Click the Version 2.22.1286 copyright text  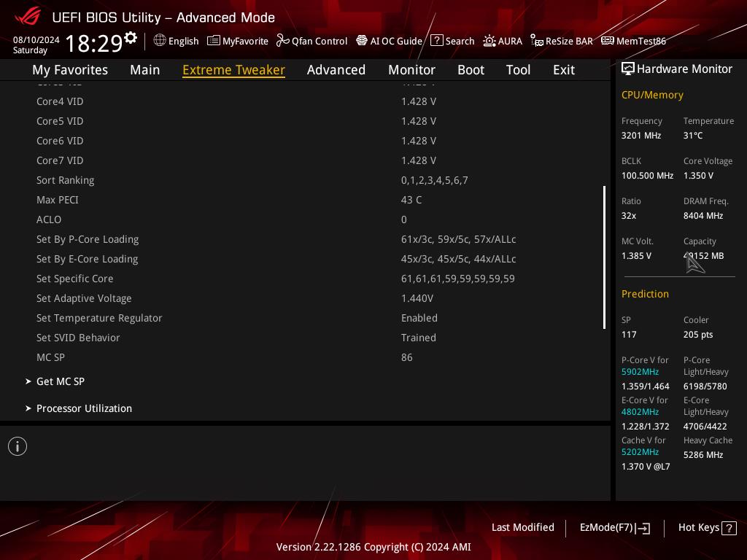(x=373, y=547)
